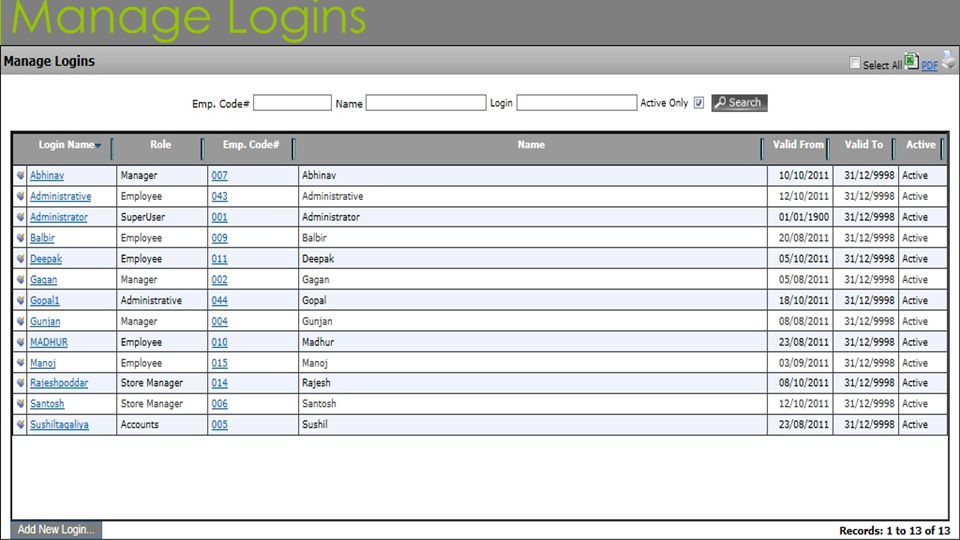960x540 pixels.
Task: Click the row icon beside Rajeshpoddar
Action: tap(21, 383)
